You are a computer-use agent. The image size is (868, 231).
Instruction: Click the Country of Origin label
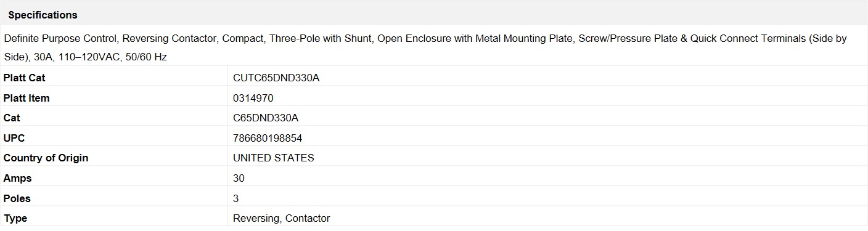pos(46,158)
